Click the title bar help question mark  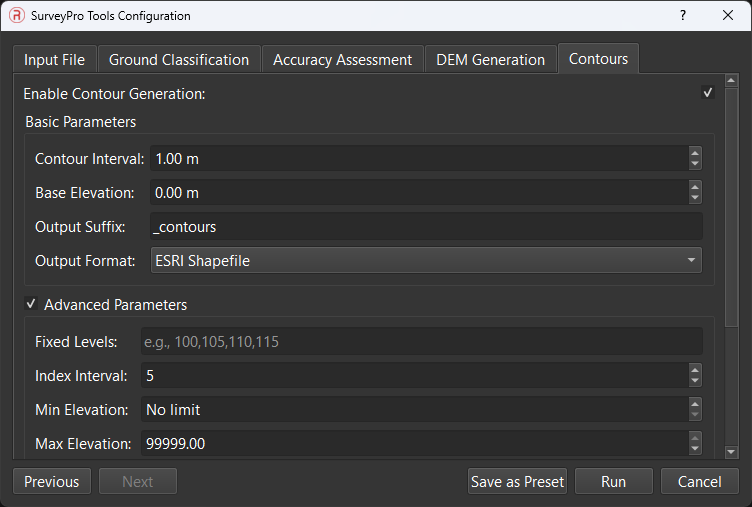(683, 16)
